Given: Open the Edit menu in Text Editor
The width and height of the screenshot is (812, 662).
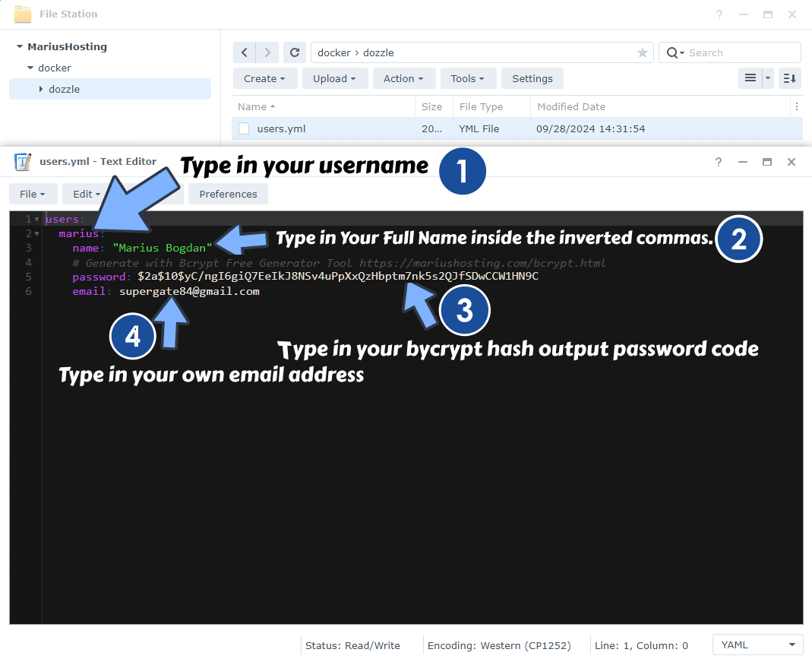Looking at the screenshot, I should tap(87, 194).
